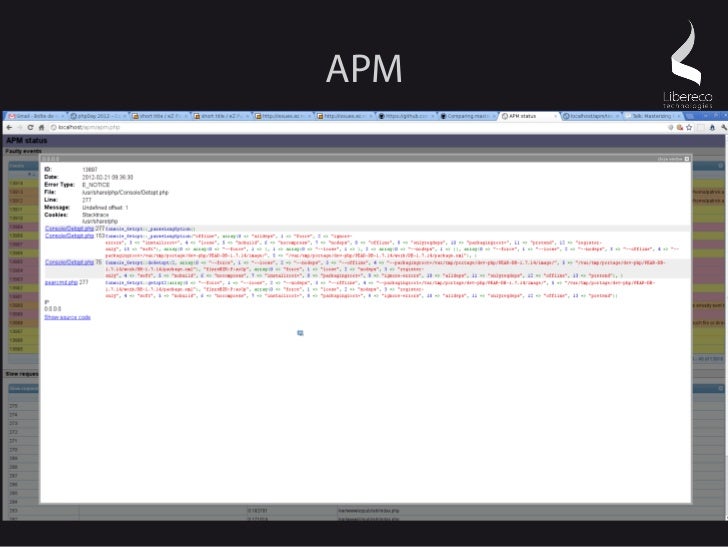
Task: Open the first short title tab
Action: click(160, 116)
